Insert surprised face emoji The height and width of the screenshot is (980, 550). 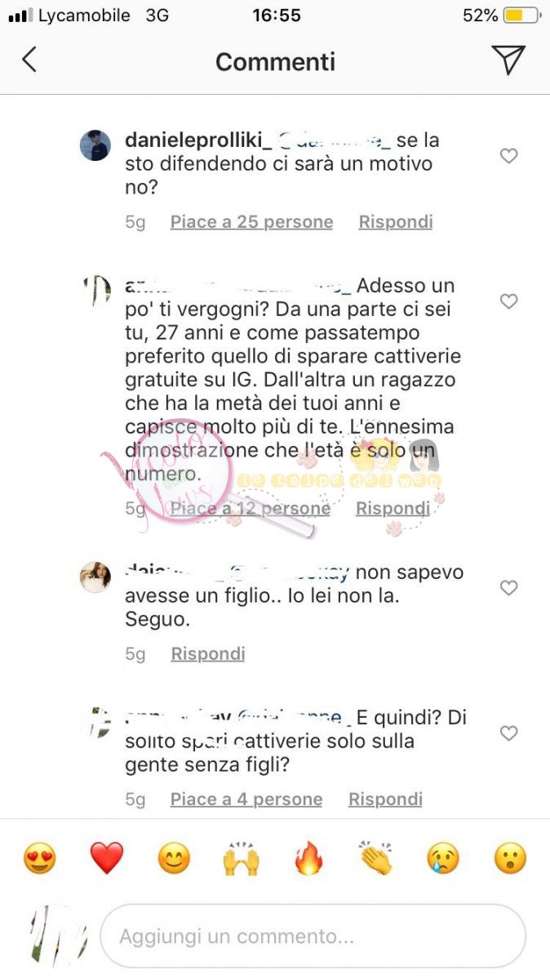pos(510,858)
